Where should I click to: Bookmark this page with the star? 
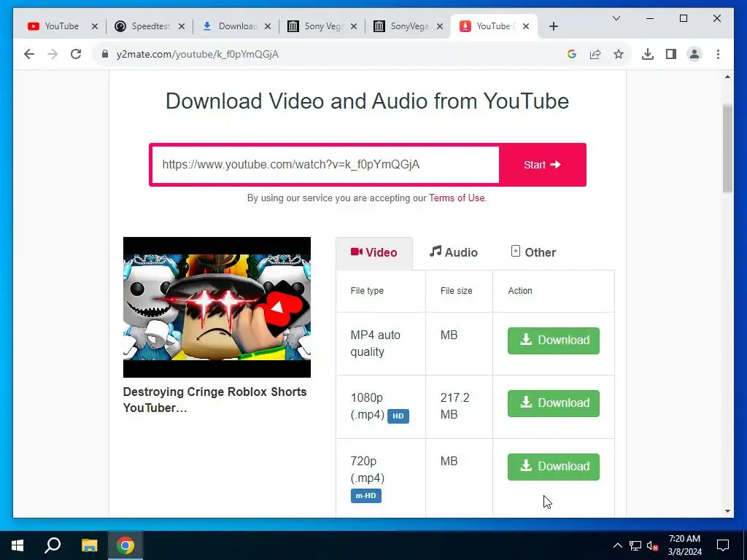(619, 54)
